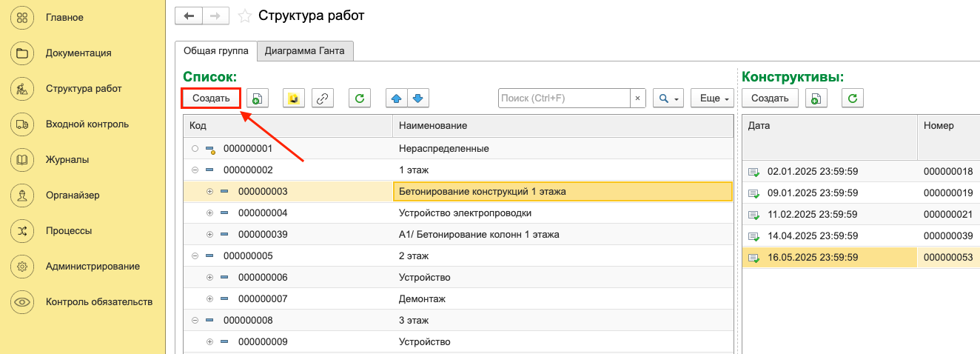The height and width of the screenshot is (354, 980).
Task: Open the search magnifier dropdown
Action: (x=668, y=98)
